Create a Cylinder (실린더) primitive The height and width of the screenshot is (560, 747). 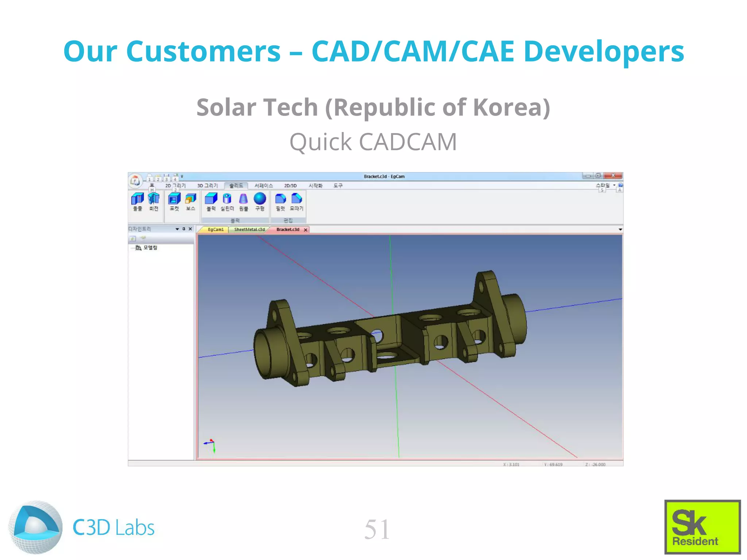(x=227, y=202)
